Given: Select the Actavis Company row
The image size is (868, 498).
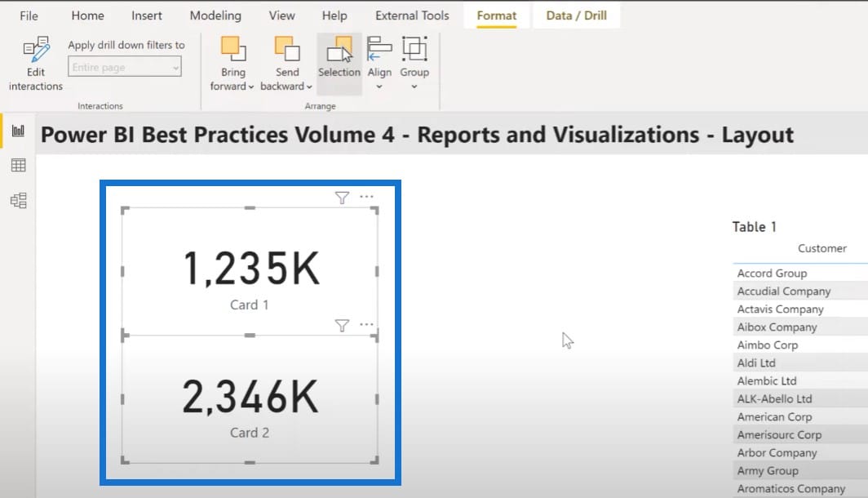Looking at the screenshot, I should pyautogui.click(x=800, y=309).
